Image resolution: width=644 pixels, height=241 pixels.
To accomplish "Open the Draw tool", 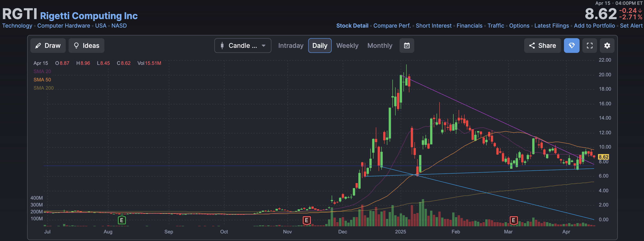I will (48, 46).
